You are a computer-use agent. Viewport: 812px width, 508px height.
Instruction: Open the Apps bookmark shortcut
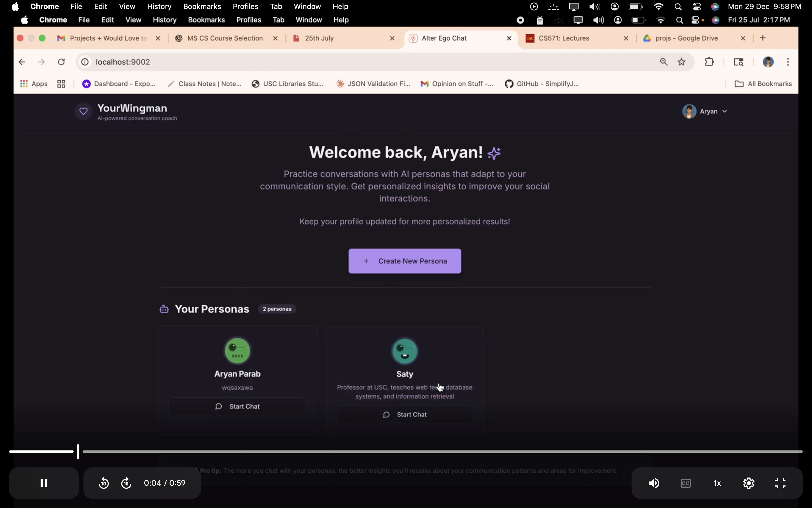34,84
